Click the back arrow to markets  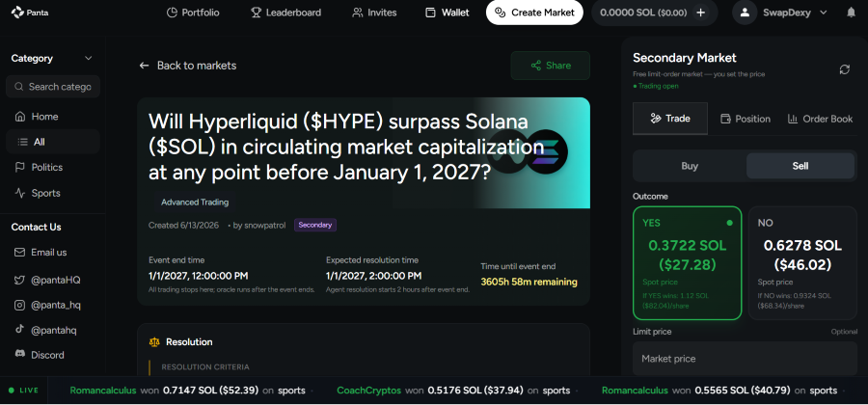click(x=145, y=66)
